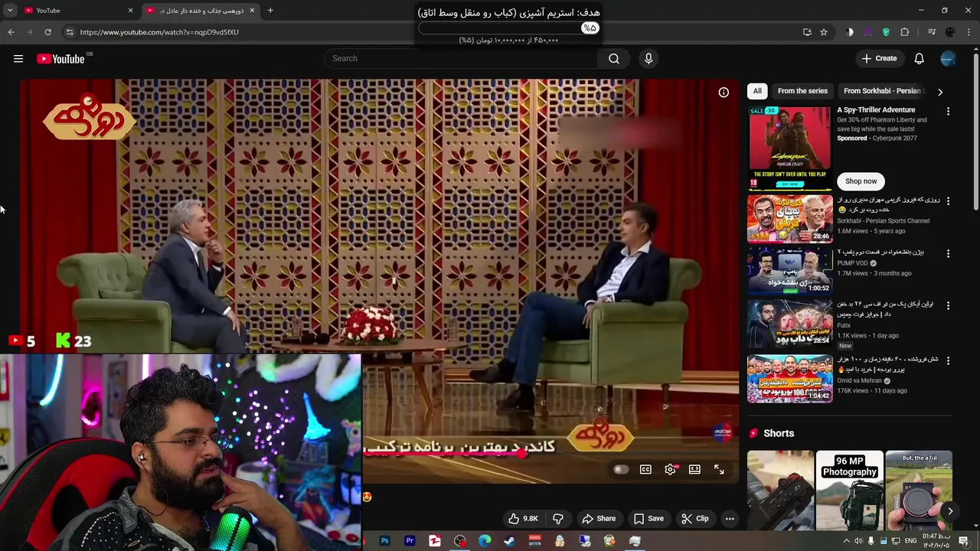Open the browser three-dot menu
Viewport: 980px width, 551px height.
pyautogui.click(x=969, y=32)
